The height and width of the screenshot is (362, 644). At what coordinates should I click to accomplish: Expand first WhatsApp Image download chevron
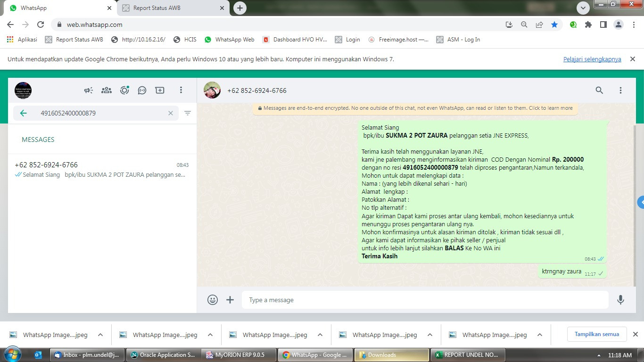click(x=100, y=335)
